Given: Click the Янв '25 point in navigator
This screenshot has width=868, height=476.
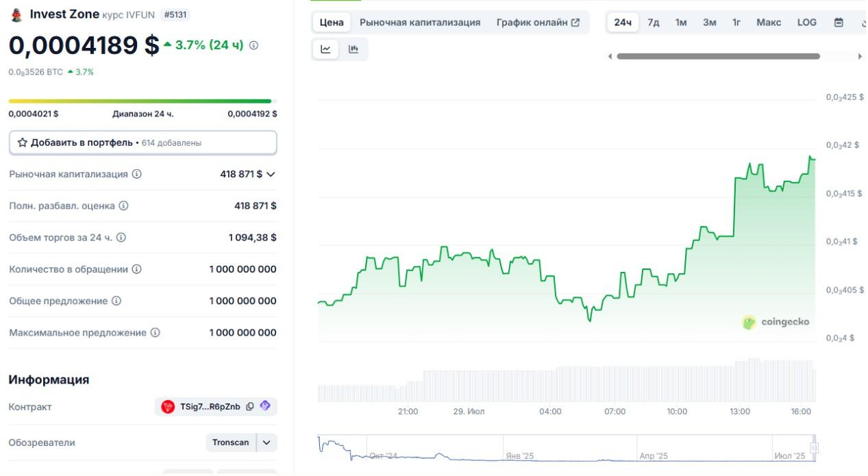Looking at the screenshot, I should (x=519, y=455).
